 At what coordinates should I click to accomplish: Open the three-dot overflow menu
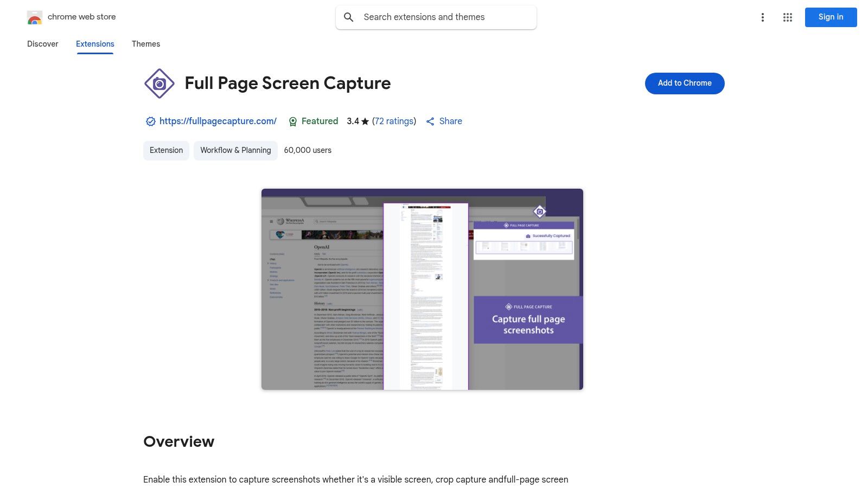click(763, 17)
